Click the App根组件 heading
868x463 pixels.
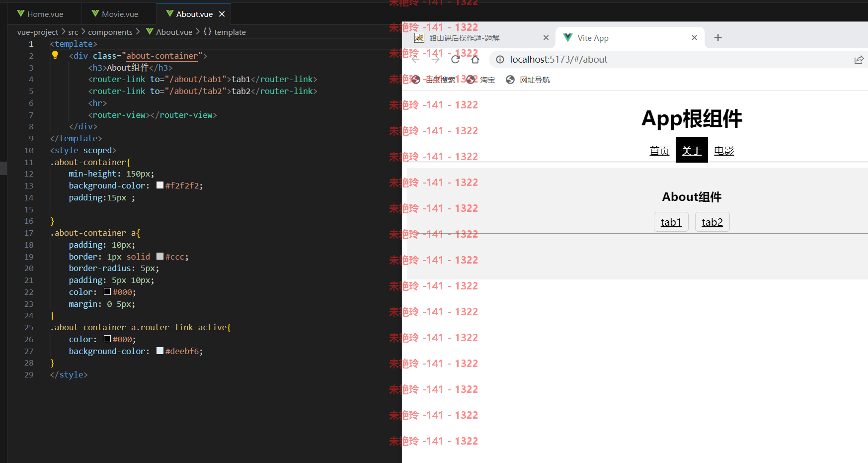pos(692,119)
